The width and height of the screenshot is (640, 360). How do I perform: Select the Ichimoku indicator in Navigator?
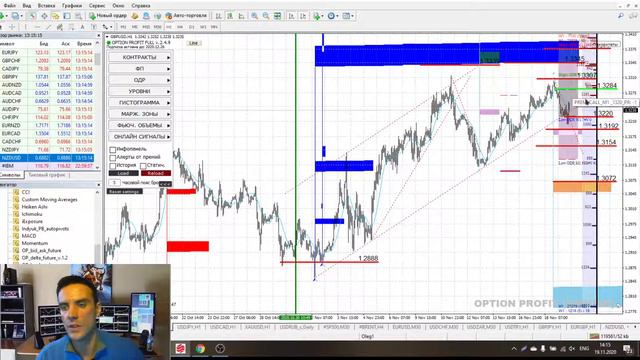[x=32, y=214]
